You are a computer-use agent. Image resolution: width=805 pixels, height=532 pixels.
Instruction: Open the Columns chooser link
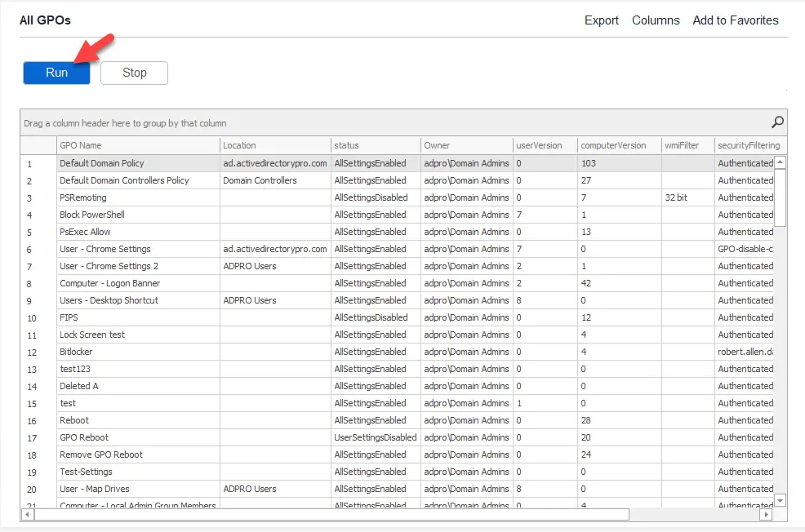(x=656, y=20)
